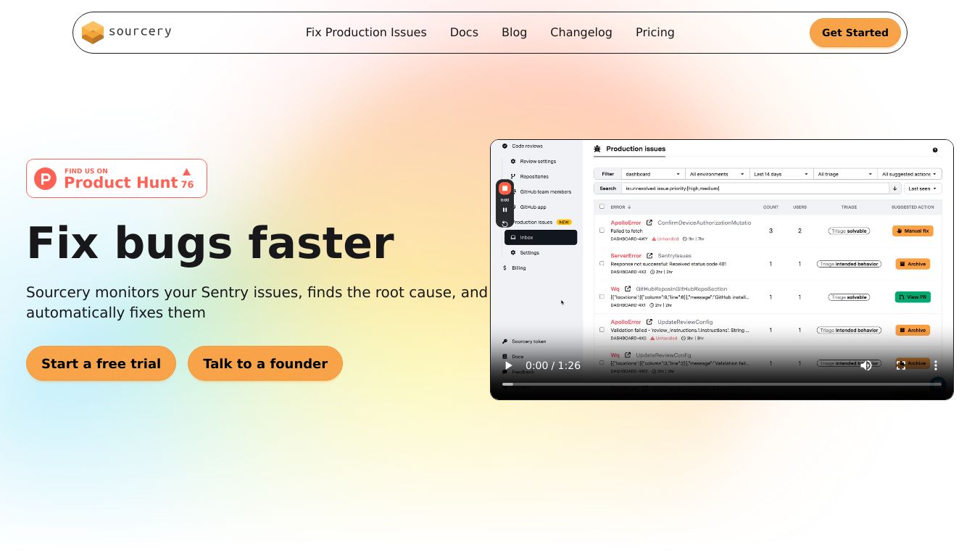
Task: Click Archive on the ApolloError UpdateReviewConfig row
Action: [913, 330]
